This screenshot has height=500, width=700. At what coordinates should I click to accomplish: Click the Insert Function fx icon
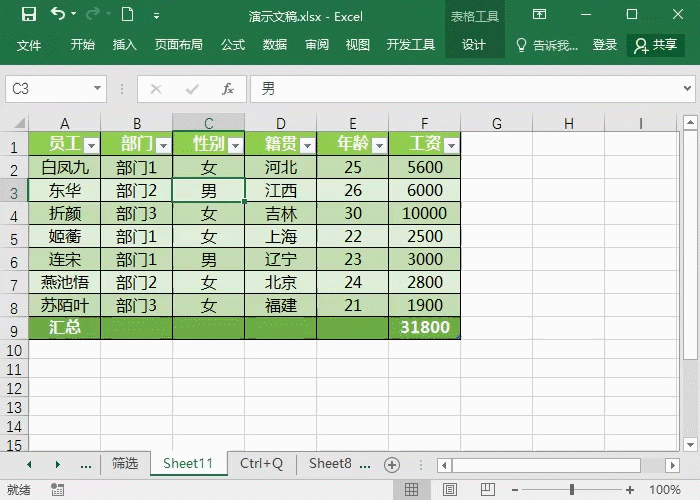click(x=228, y=89)
